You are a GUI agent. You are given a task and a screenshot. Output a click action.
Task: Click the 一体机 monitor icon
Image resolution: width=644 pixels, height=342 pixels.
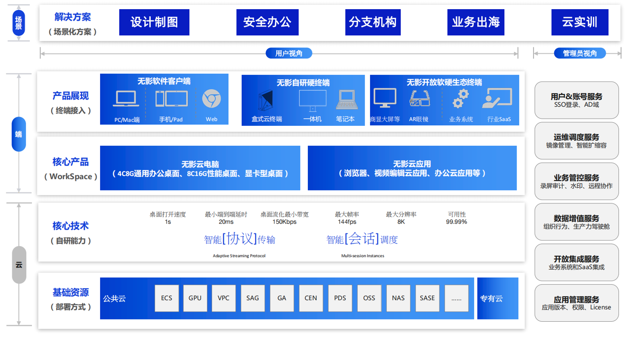tap(312, 100)
